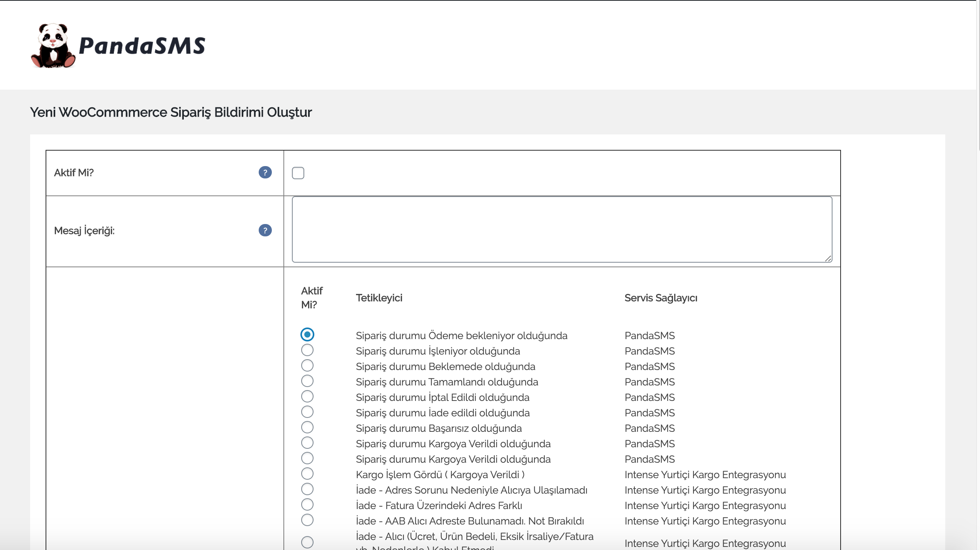
Task: Click text 'İade - AAB Alıcı Adreste Bulunamadı. Not Bırakıldı'
Action: point(470,521)
